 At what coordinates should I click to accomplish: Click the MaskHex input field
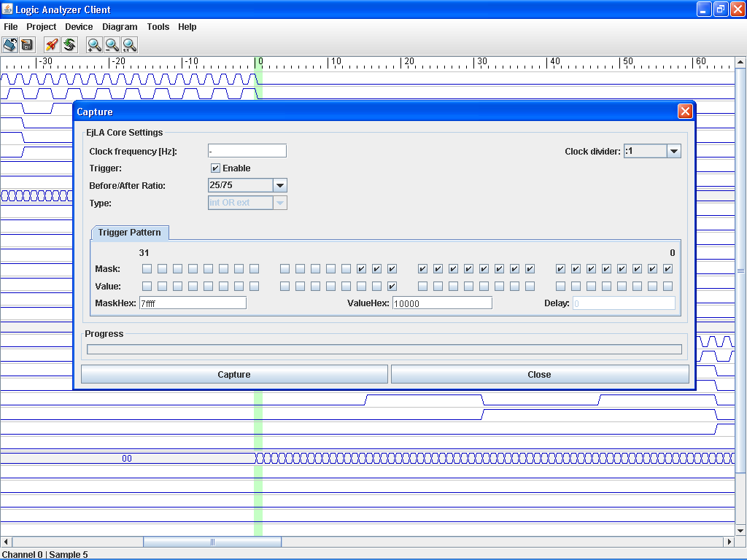[x=193, y=303]
